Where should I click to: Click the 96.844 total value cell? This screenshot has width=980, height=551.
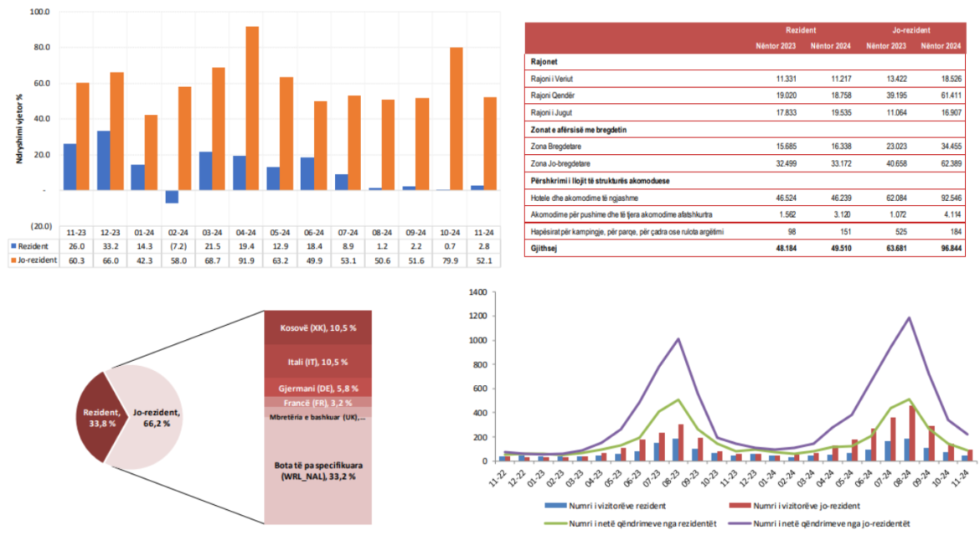[x=937, y=249]
